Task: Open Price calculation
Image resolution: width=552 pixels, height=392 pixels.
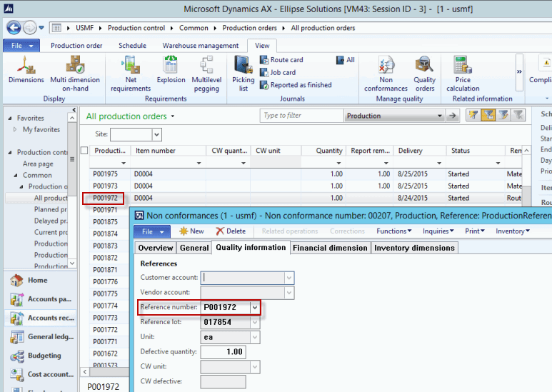Action: point(463,74)
